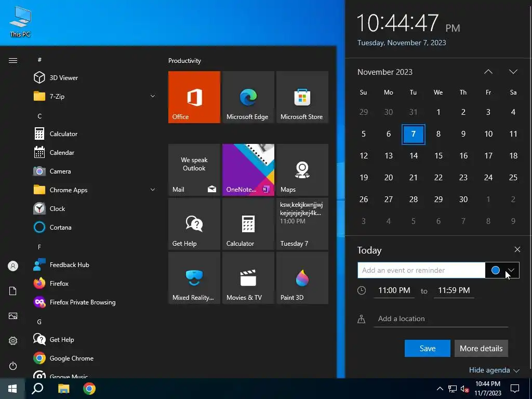Screen dimensions: 532x399
Task: Go to previous month in calendar
Action: point(488,72)
